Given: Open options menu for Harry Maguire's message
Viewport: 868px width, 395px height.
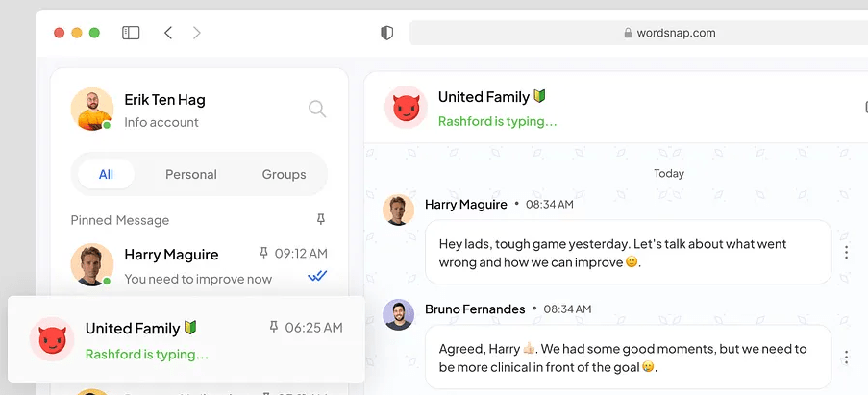Looking at the screenshot, I should (x=846, y=253).
